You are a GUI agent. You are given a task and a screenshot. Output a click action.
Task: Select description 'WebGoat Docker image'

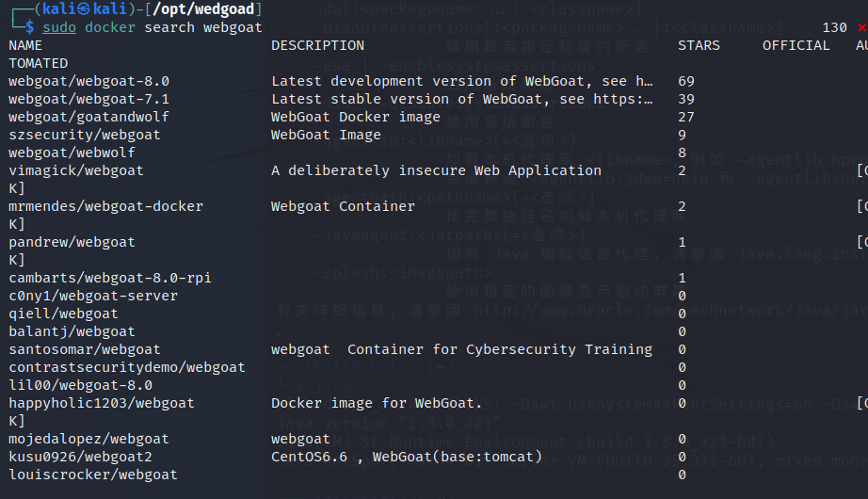coord(356,117)
